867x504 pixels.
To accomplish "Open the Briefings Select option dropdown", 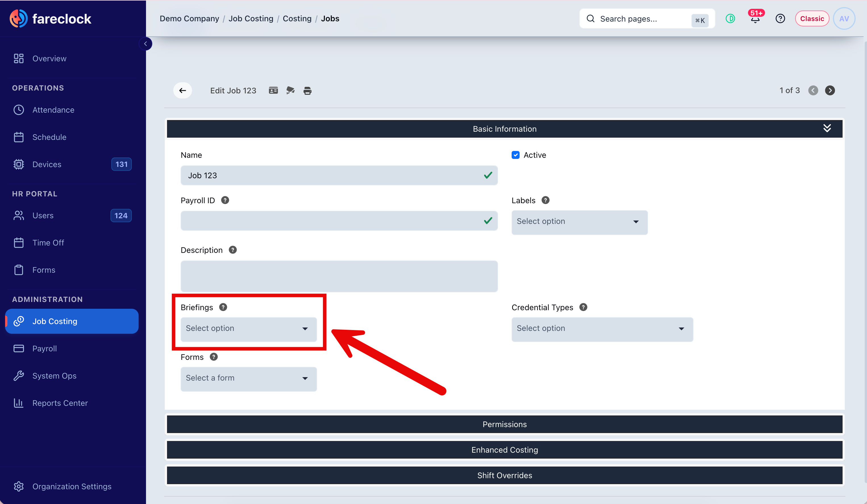I will (248, 329).
